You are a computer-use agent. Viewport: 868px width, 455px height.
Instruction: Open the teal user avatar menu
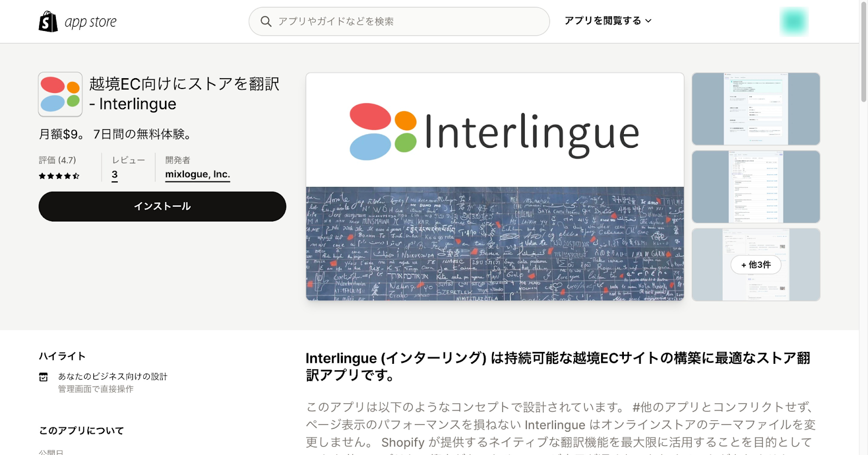(x=794, y=22)
